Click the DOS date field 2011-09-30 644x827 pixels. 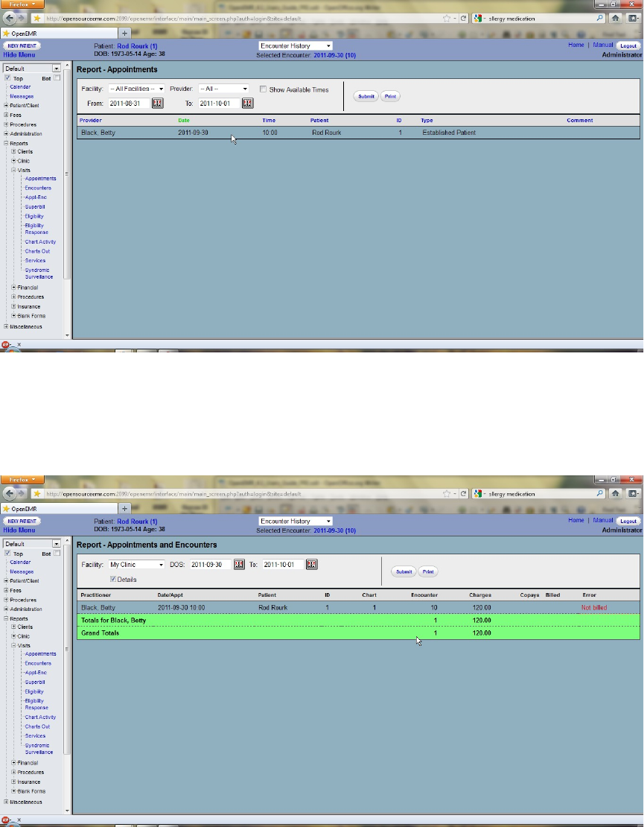tap(210, 564)
